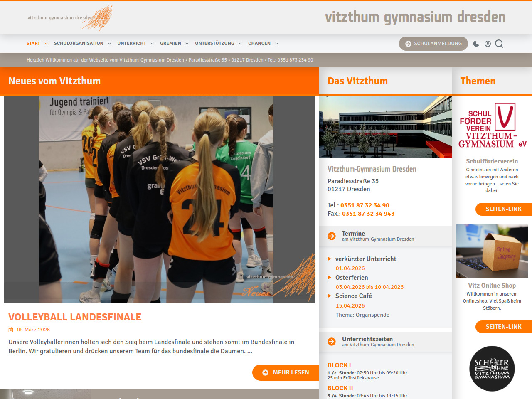Click the orange arrow icon beside Termine
Image resolution: width=532 pixels, height=399 pixels.
click(332, 236)
